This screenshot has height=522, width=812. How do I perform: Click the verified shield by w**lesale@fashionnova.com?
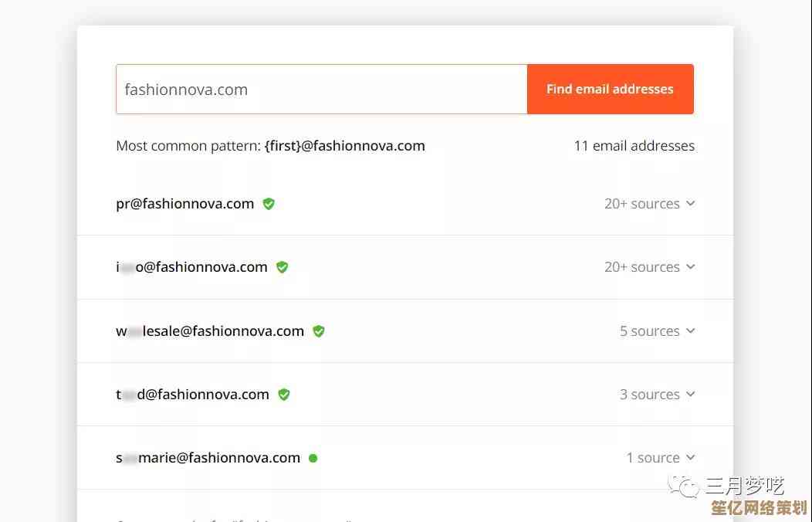319,331
